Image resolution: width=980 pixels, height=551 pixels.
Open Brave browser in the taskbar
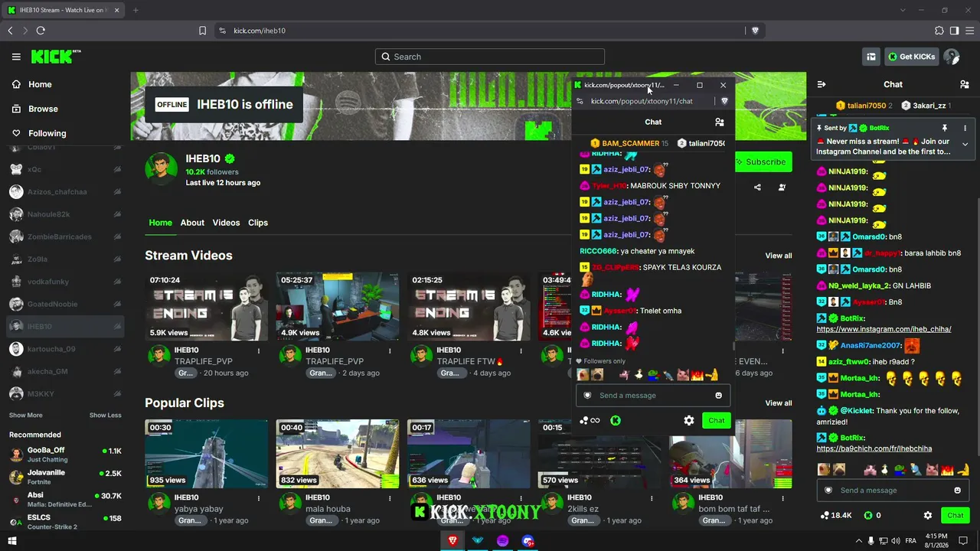pyautogui.click(x=452, y=541)
